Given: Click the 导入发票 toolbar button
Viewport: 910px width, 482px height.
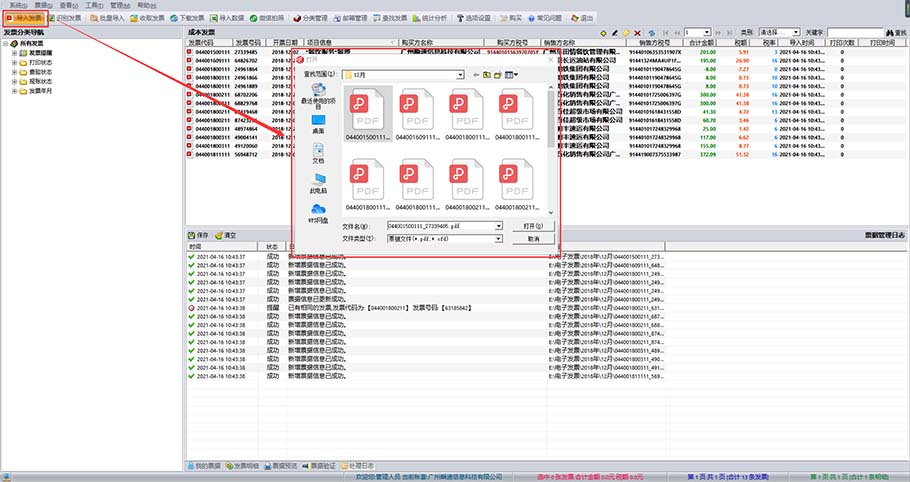Looking at the screenshot, I should coord(22,18).
